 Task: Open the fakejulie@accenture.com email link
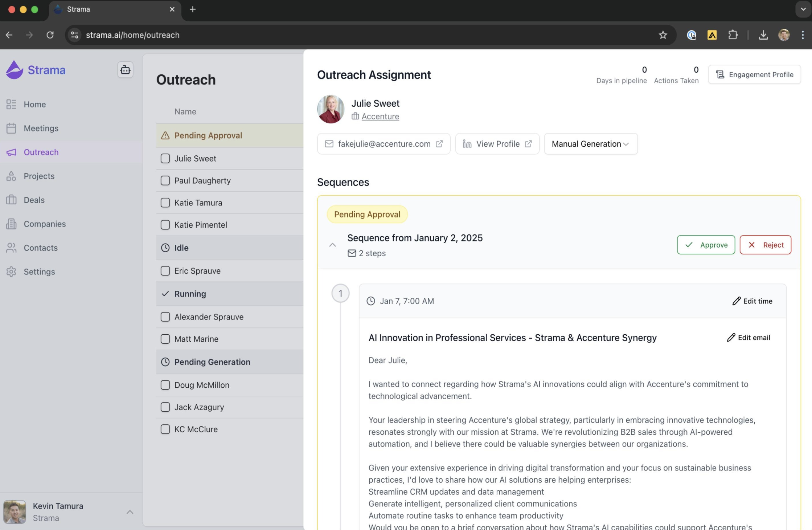384,144
